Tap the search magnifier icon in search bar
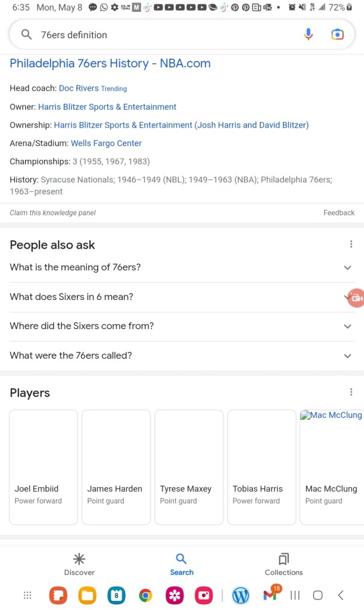This screenshot has width=364, height=610. tap(26, 35)
